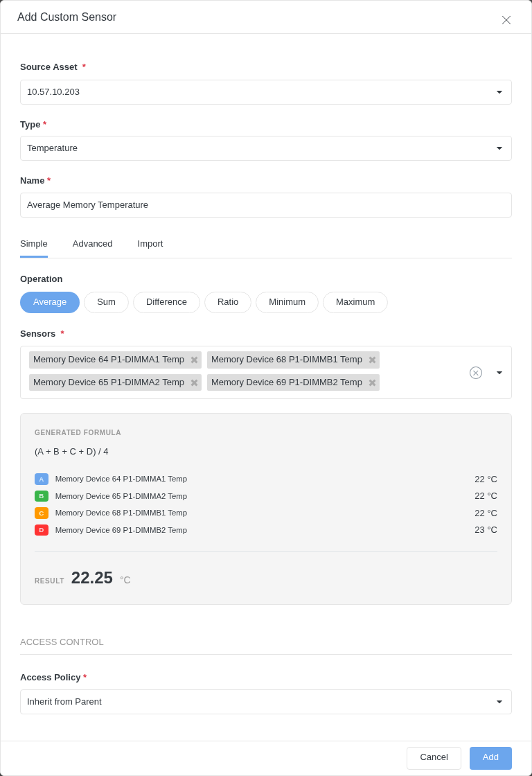Click the ACCESS CONTROL section heading

tap(62, 642)
